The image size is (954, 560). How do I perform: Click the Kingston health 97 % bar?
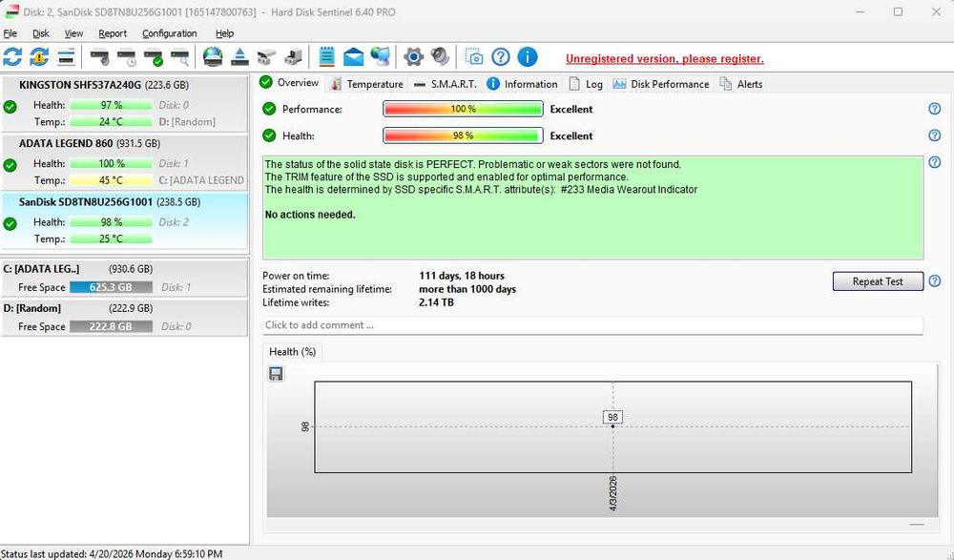(111, 105)
